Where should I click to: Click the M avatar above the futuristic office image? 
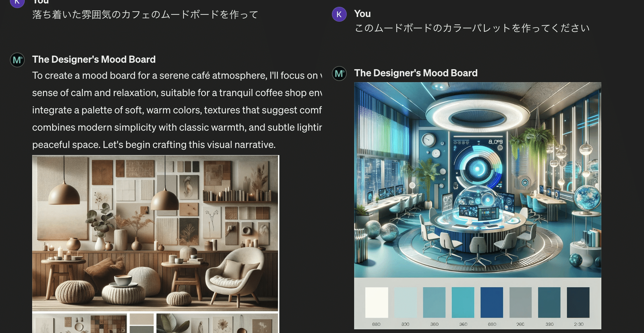tap(339, 74)
